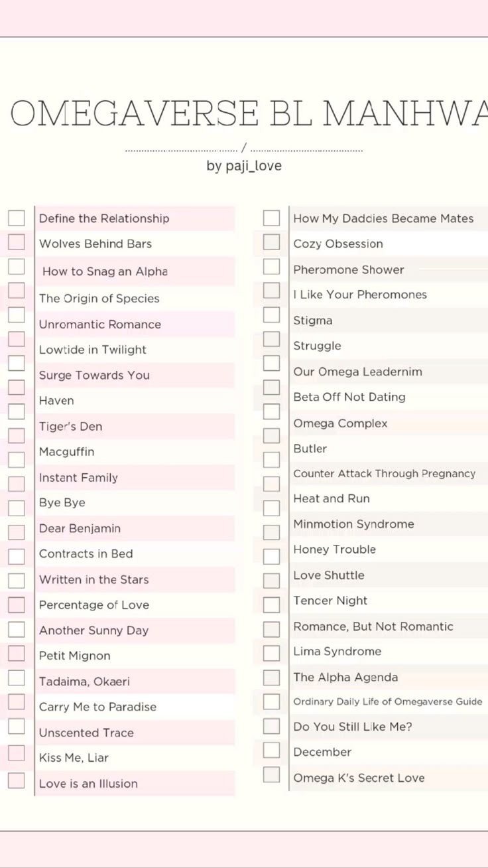Tick the Lima Syndrome checkbox
The image size is (488, 868).
(x=271, y=653)
